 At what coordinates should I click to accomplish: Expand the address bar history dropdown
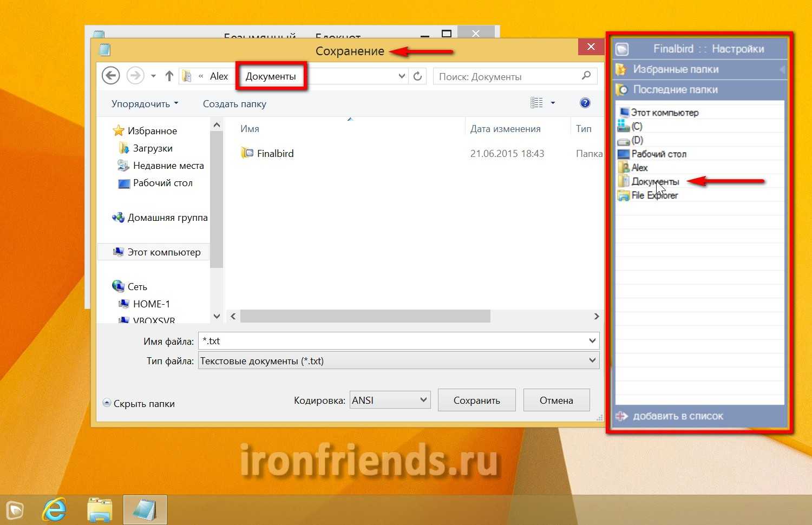(x=402, y=76)
